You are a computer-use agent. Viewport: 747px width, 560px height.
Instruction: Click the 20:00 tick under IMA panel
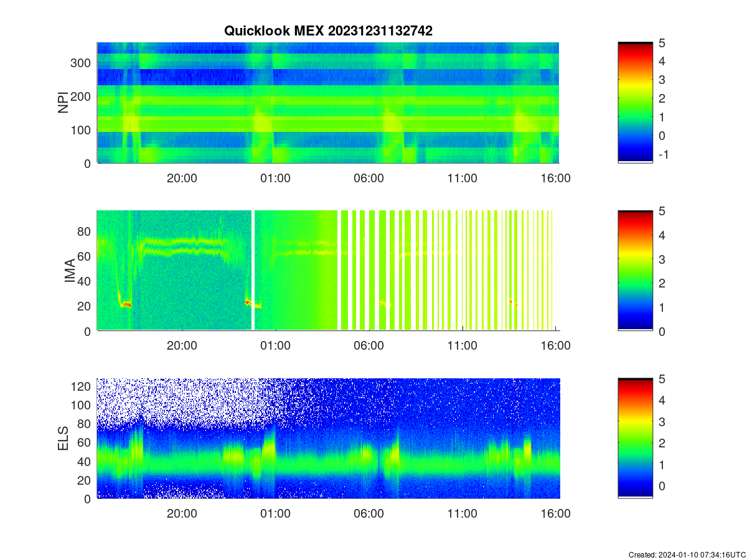tap(182, 346)
